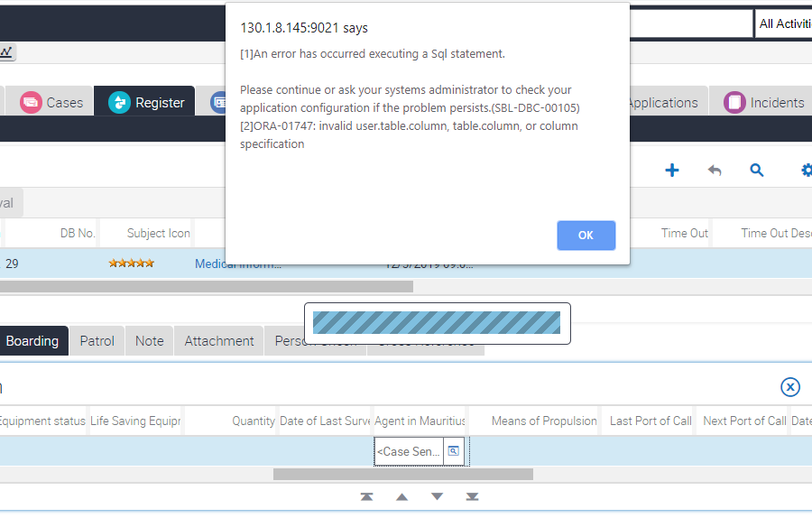Click the Equipment status column header

click(42, 421)
